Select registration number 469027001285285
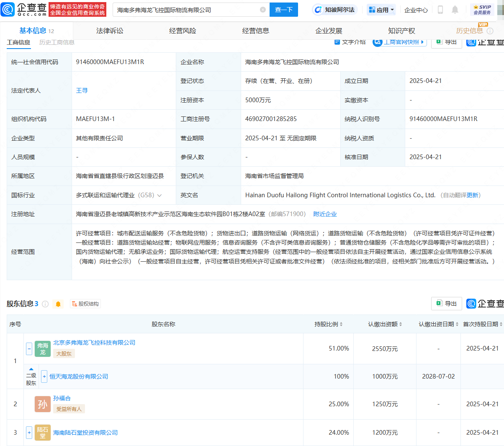Image resolution: width=504 pixels, height=446 pixels. pos(271,119)
